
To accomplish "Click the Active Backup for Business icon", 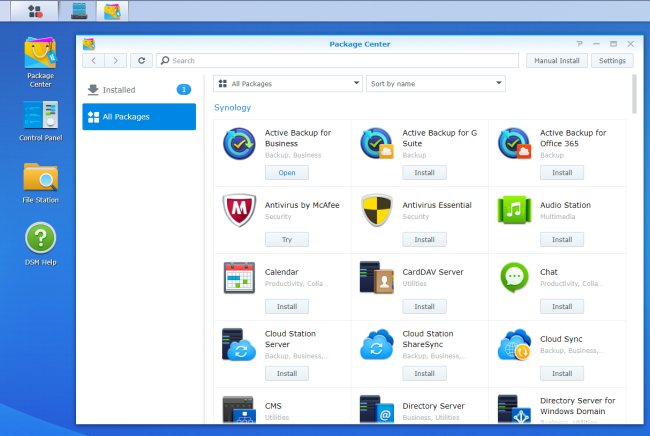I will pyautogui.click(x=239, y=143).
